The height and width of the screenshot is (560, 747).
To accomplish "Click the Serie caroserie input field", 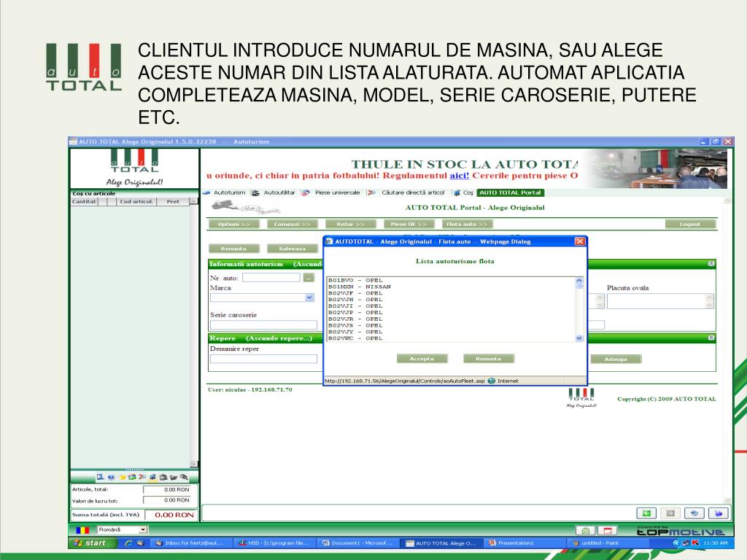I will [x=263, y=325].
